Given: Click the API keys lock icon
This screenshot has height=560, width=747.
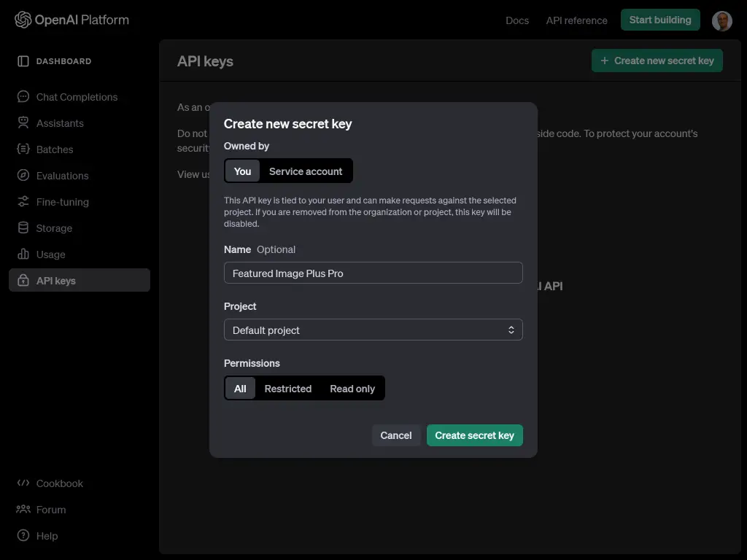Looking at the screenshot, I should (x=23, y=280).
